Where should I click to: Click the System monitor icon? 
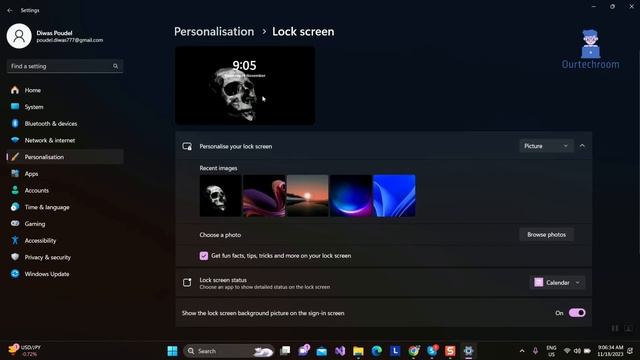click(15, 107)
